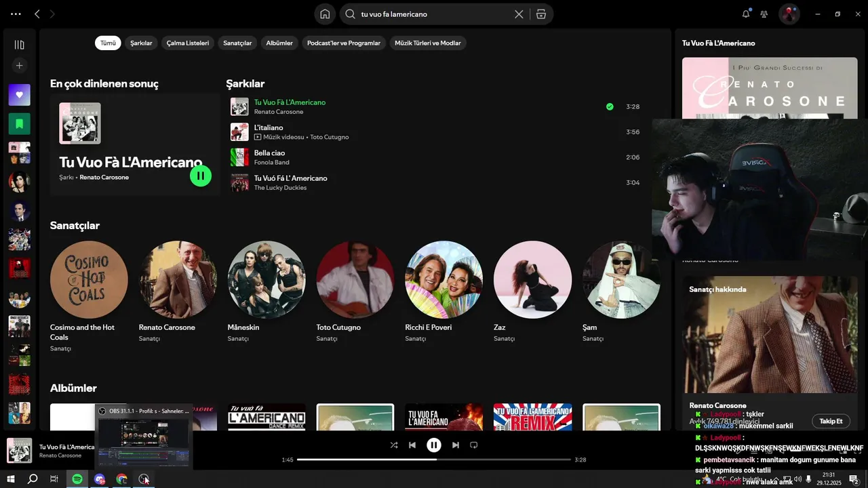Open the Windows notification center icon
The image size is (868, 488).
[x=854, y=479]
